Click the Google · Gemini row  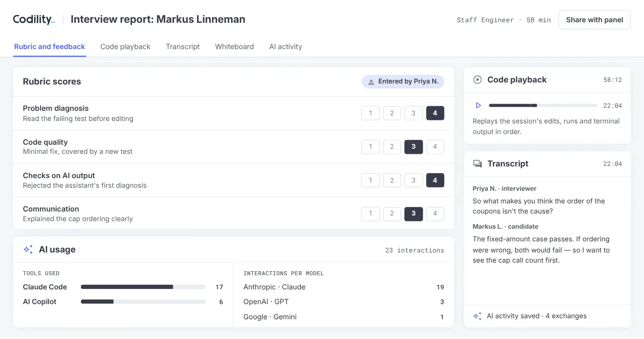point(344,317)
